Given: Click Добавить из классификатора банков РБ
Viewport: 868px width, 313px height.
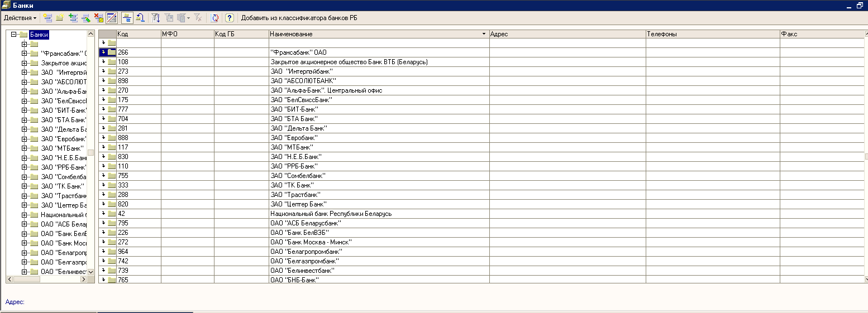Looking at the screenshot, I should (x=299, y=18).
